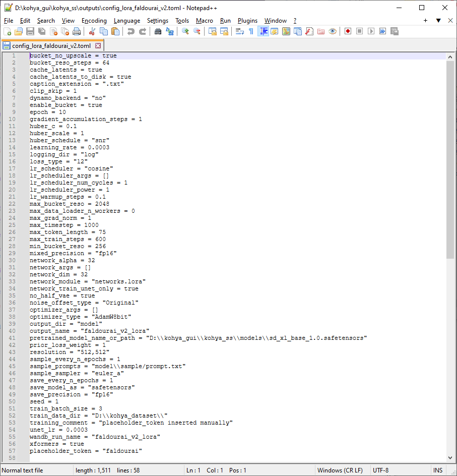
Task: Open the Encoding menu
Action: 93,21
